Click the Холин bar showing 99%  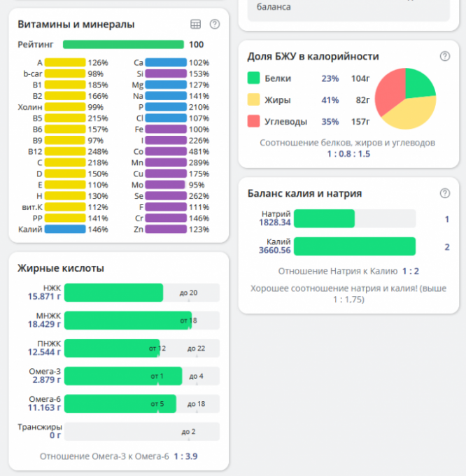(x=65, y=107)
